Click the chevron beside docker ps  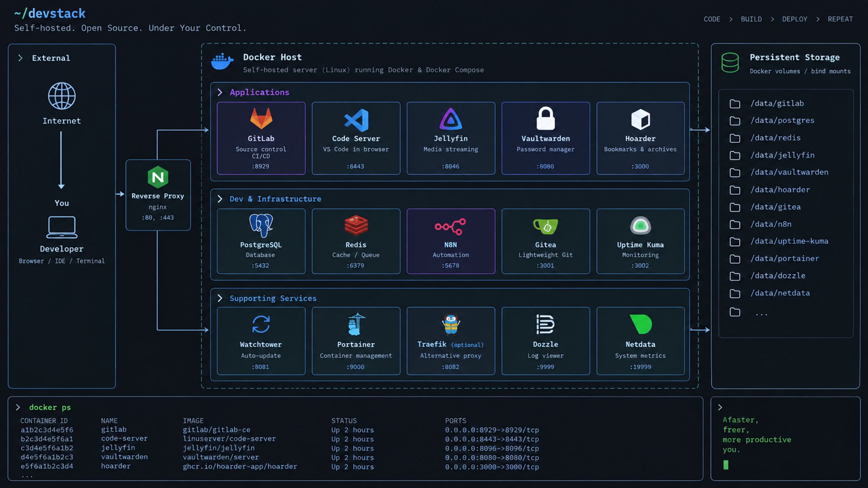pyautogui.click(x=18, y=407)
